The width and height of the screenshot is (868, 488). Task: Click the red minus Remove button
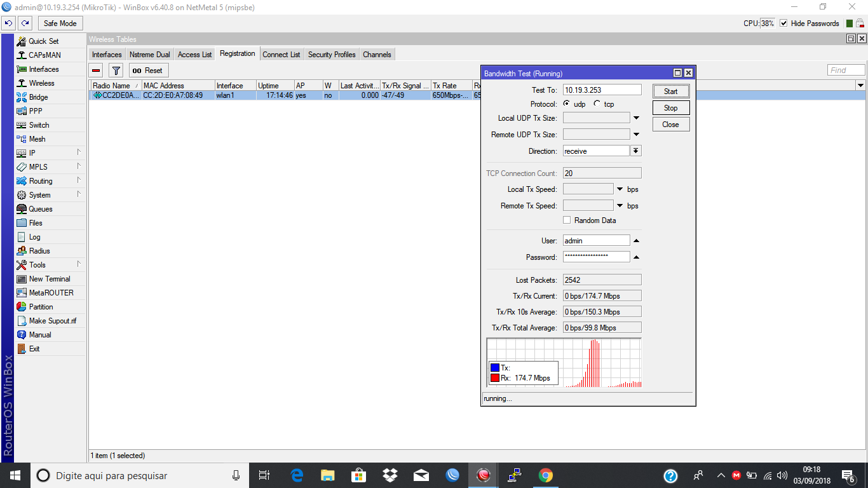[x=96, y=71]
